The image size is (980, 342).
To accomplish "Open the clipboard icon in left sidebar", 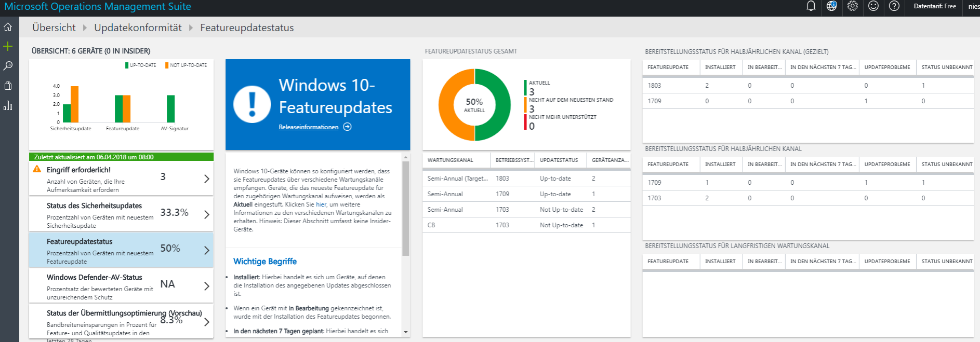I will (x=8, y=86).
